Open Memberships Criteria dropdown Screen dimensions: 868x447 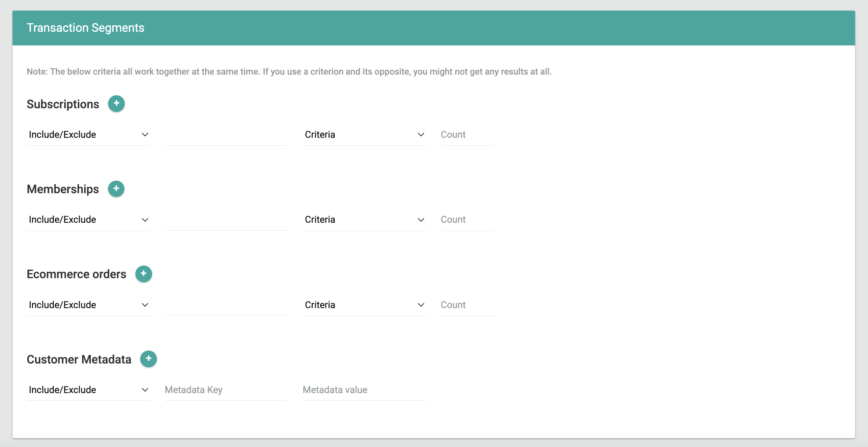pyautogui.click(x=364, y=220)
